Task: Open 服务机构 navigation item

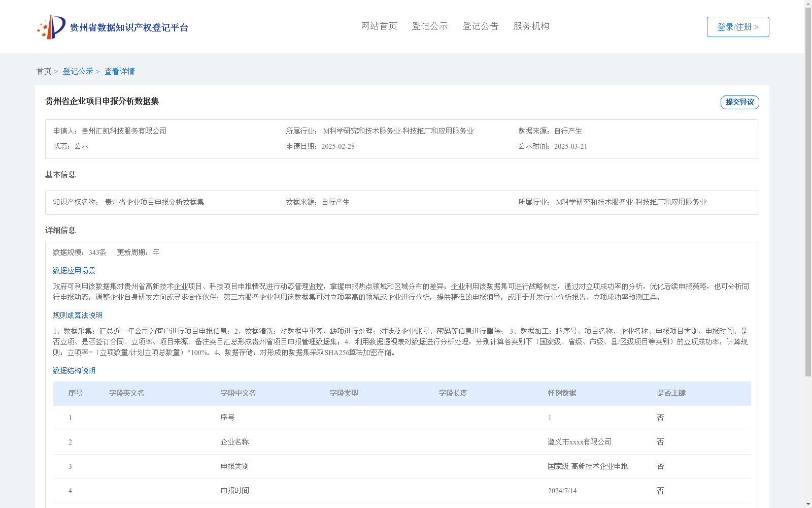Action: point(531,26)
